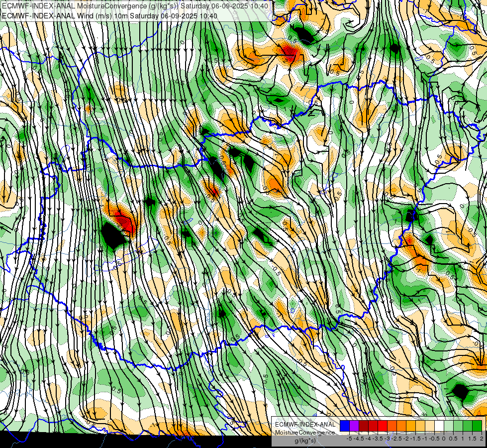Viewport: 487px width, 448px height.
Task: Click the legend tick value -2
Action: 406,439
